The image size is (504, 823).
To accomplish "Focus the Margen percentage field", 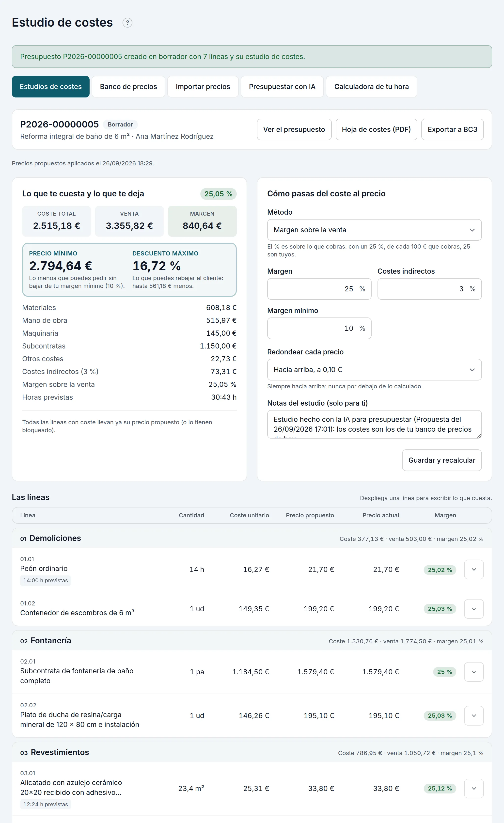I will 319,289.
